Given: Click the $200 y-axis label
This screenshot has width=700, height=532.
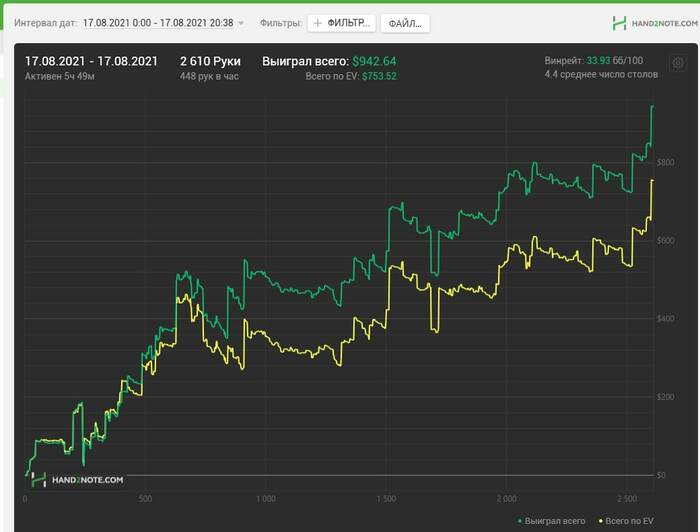Looking at the screenshot, I should coord(665,397).
